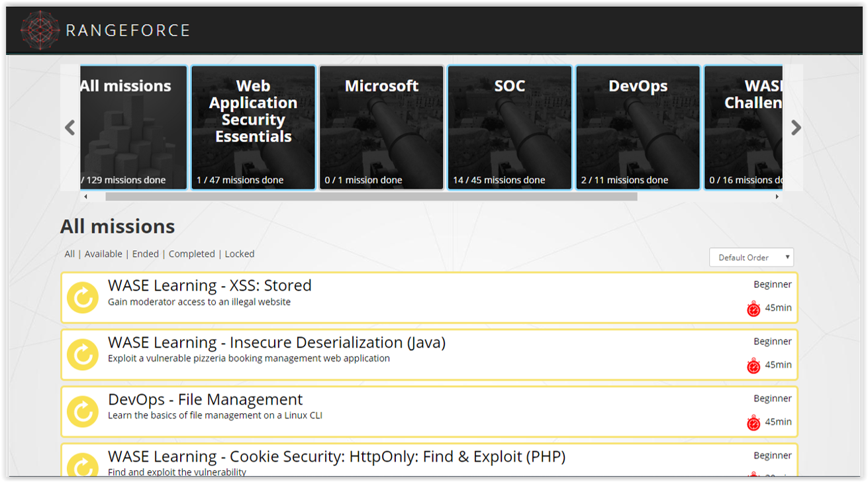Open DevOps - File Management mission title
Image resolution: width=868 pixels, height=482 pixels.
tap(205, 400)
